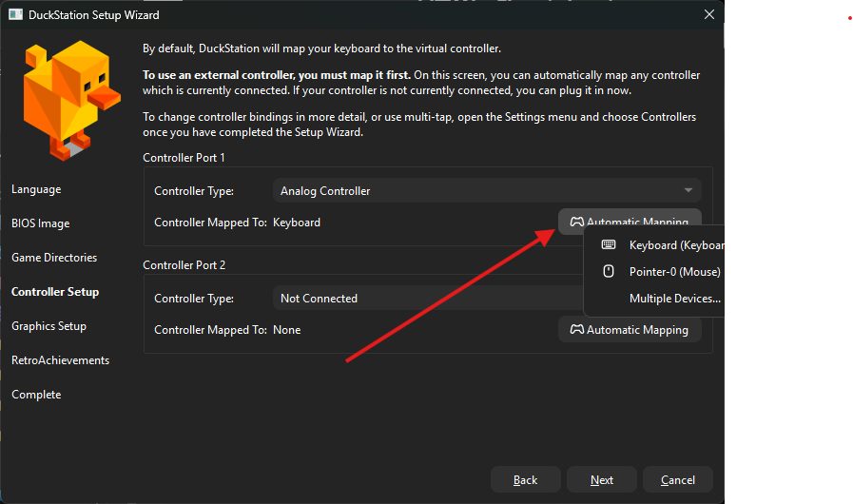Viewport: 853px width, 504px height.
Task: Click the gamepad icon on Port 1 Automatic Mapping
Action: (576, 223)
